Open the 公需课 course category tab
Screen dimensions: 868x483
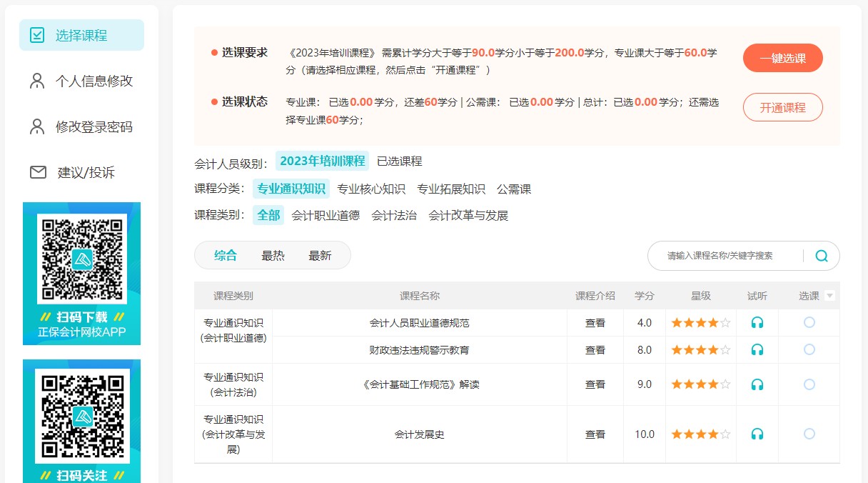[514, 189]
